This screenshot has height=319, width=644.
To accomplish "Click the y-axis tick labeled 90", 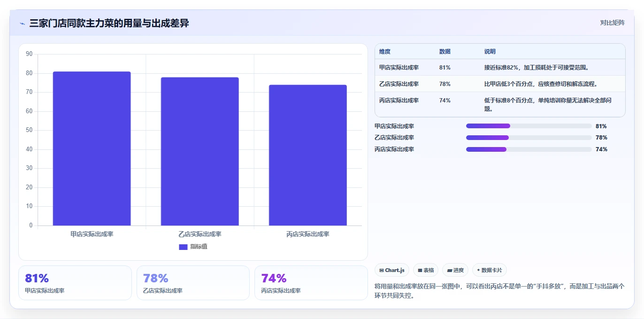I will click(x=29, y=54).
